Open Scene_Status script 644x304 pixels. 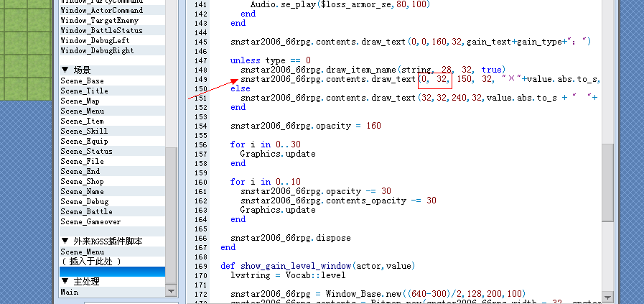tap(112, 151)
